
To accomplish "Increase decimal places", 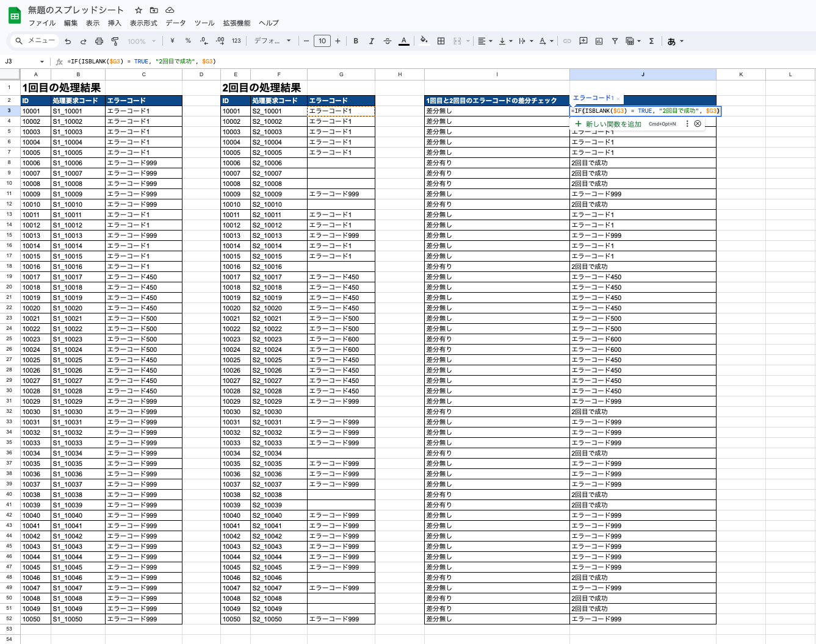I will pos(220,41).
